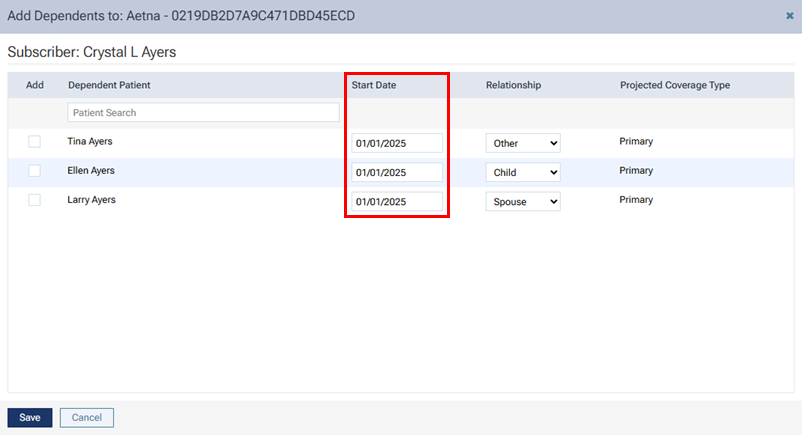Click Primary coverage type for Larry Ayers
Image resolution: width=802 pixels, height=435 pixels.
(x=636, y=200)
